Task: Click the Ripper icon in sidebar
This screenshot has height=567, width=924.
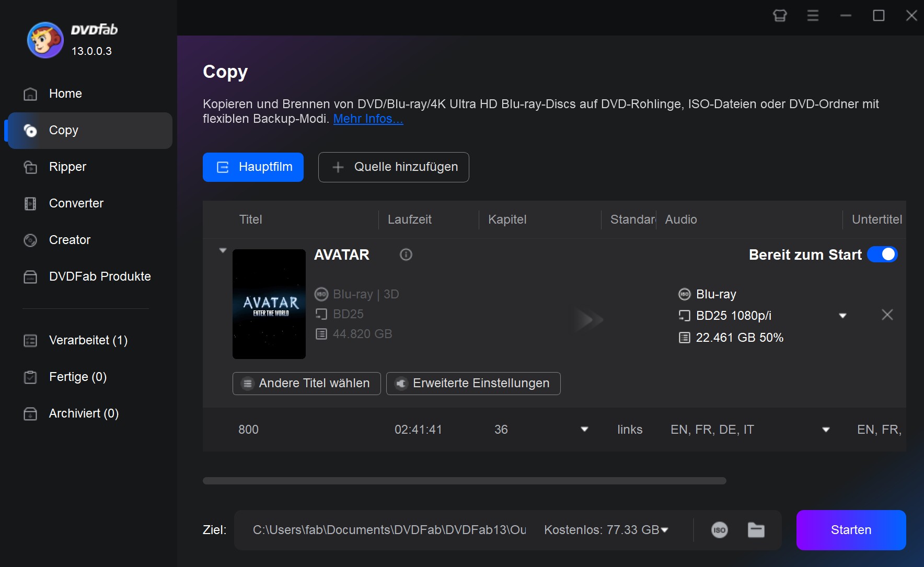Action: 30,167
